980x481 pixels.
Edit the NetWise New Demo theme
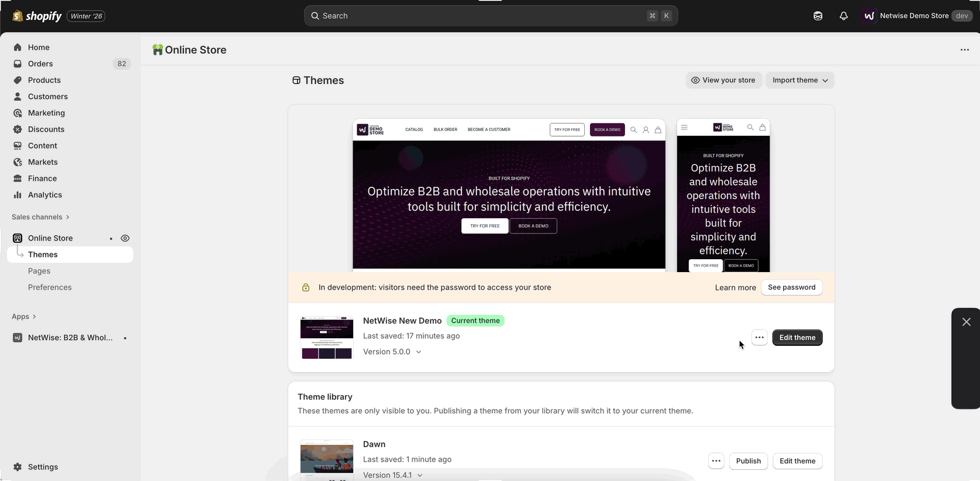coord(797,338)
